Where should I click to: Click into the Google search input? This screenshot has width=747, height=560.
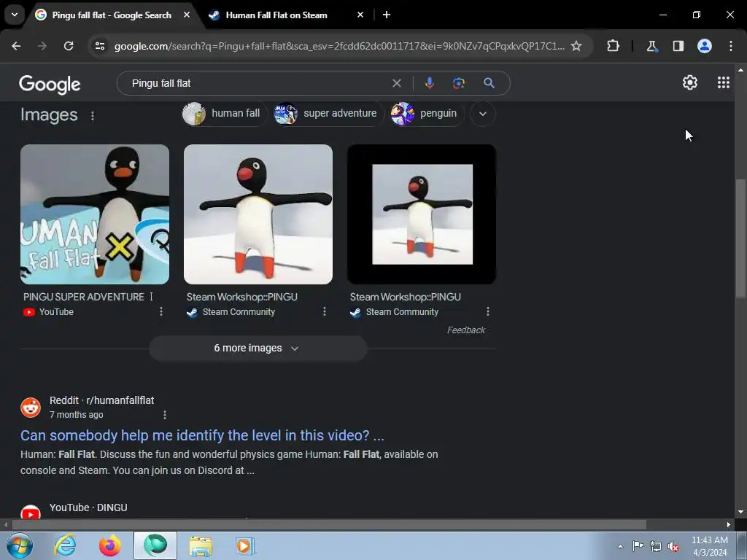tap(258, 83)
